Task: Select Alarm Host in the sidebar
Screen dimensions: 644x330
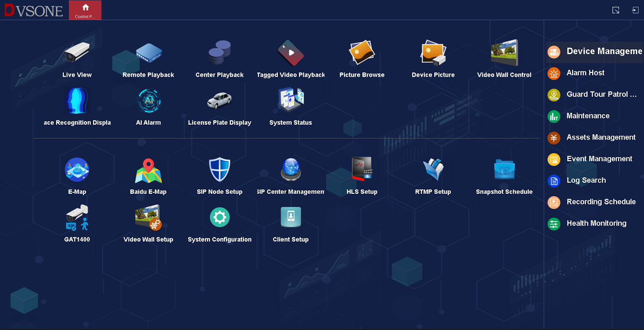Action: pyautogui.click(x=585, y=73)
